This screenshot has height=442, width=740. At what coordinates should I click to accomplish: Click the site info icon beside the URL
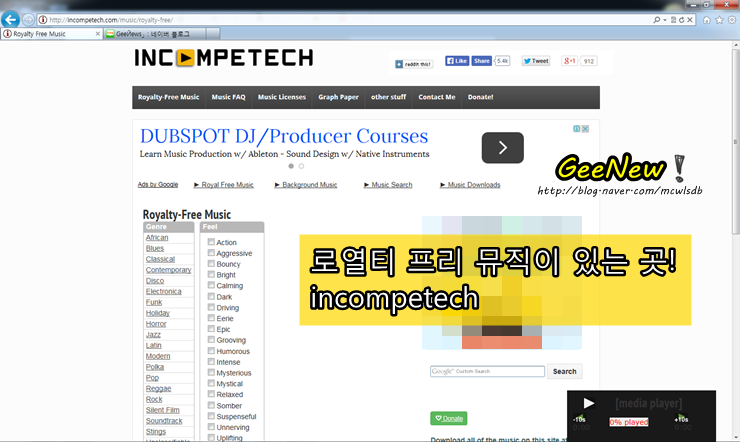tap(42, 20)
